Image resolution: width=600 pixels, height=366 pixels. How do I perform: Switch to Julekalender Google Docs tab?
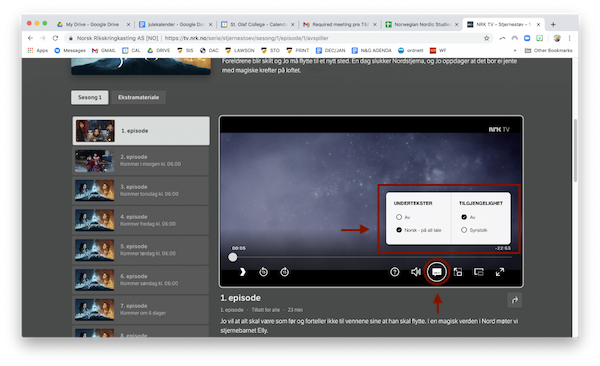point(175,24)
